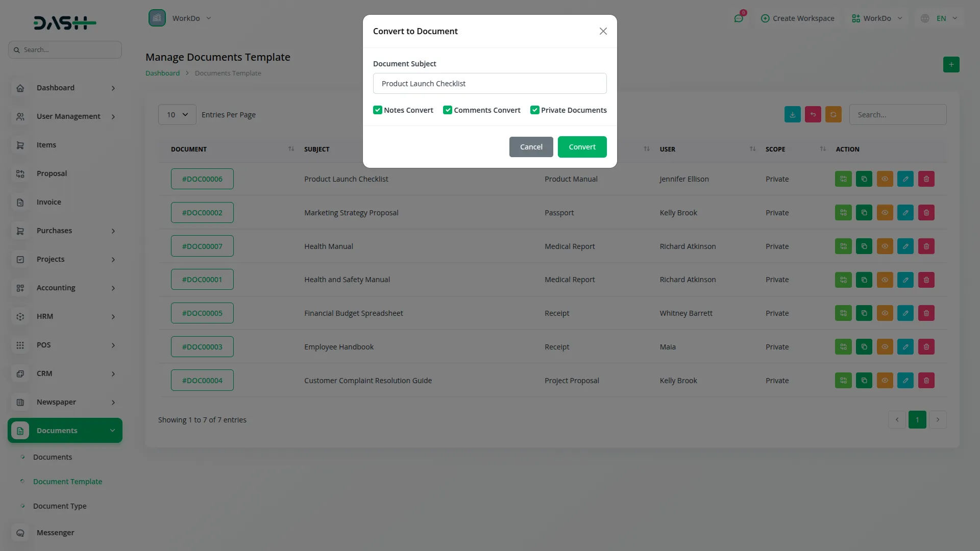The height and width of the screenshot is (551, 980).
Task: Clear the Document Subject text field
Action: pyautogui.click(x=489, y=83)
